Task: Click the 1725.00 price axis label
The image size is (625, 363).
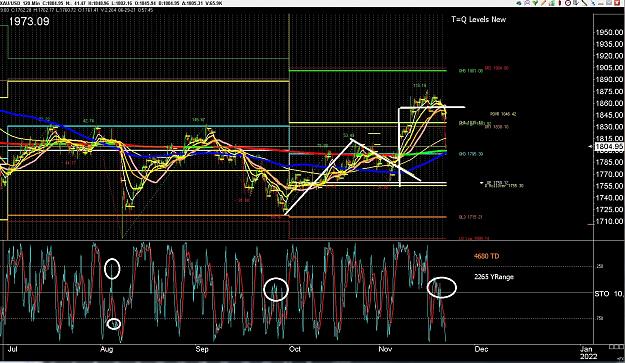Action: click(x=609, y=210)
